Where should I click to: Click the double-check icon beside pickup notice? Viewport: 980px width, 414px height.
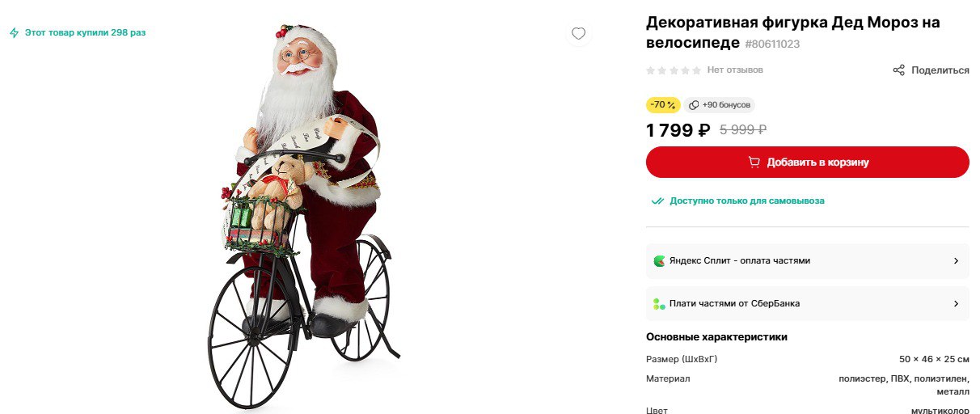(x=658, y=201)
